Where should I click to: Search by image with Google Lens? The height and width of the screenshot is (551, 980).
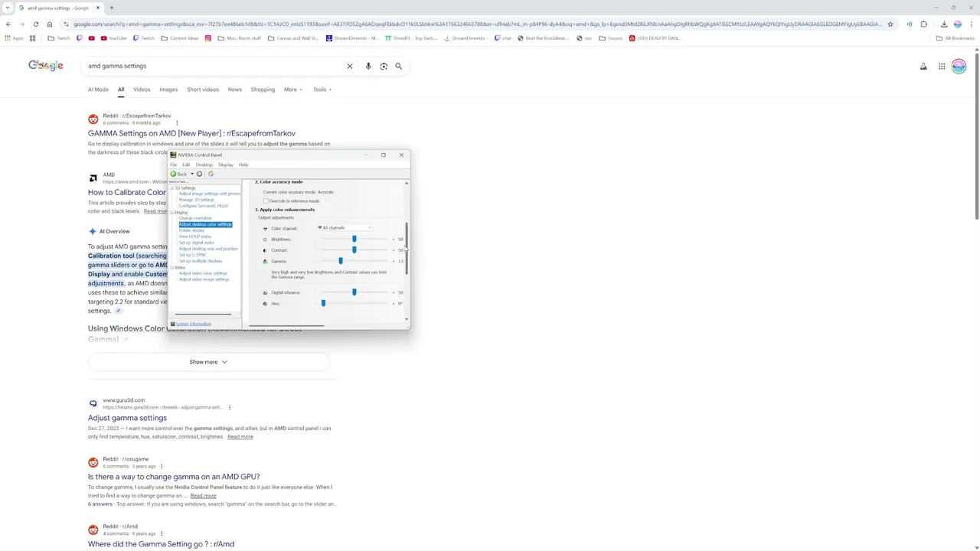click(384, 66)
